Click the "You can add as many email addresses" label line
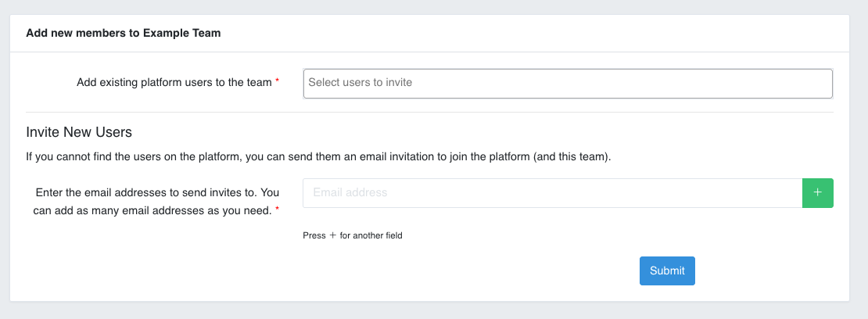868x319 pixels. tap(152, 210)
